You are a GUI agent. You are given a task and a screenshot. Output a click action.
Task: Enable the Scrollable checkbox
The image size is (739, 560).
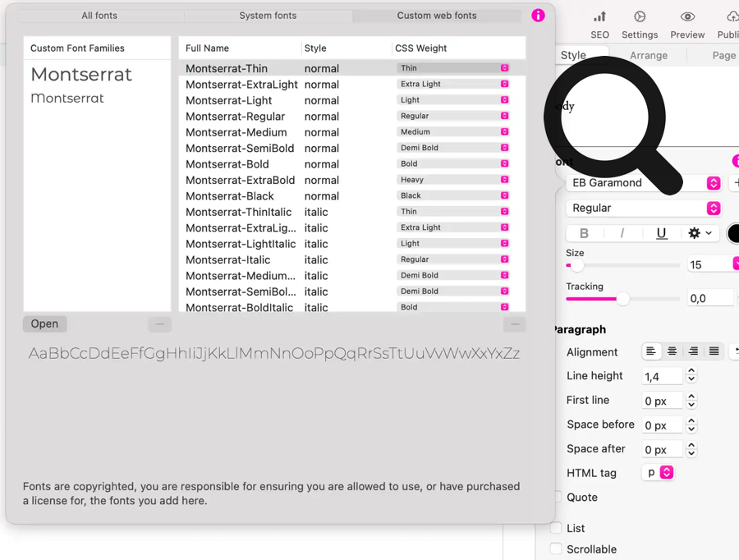tap(557, 549)
